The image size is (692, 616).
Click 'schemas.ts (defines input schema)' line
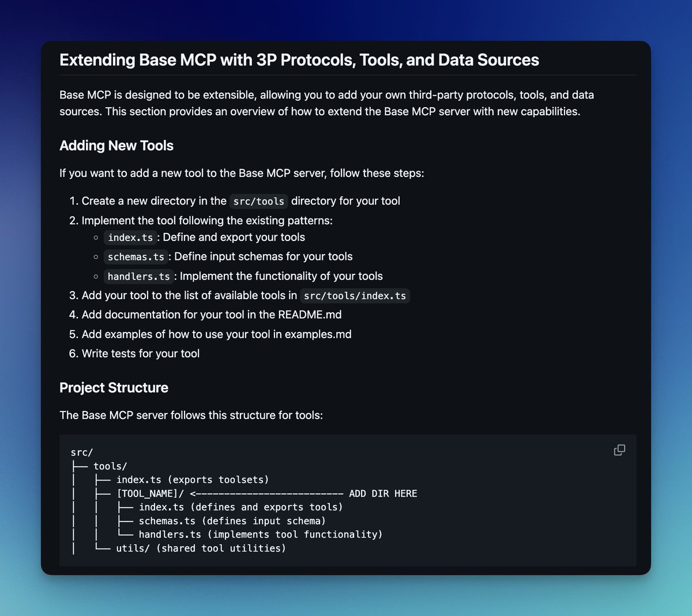232,521
